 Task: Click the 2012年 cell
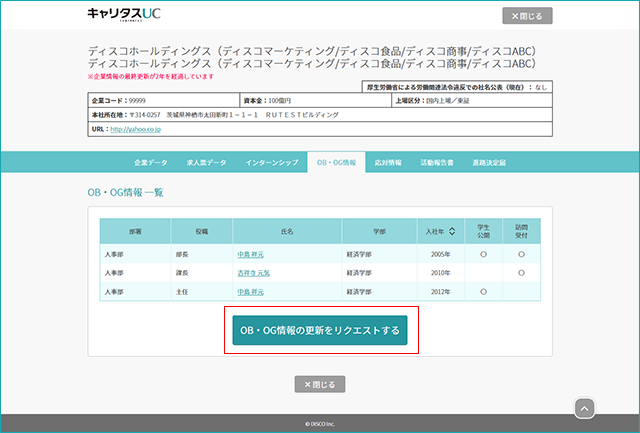point(441,292)
